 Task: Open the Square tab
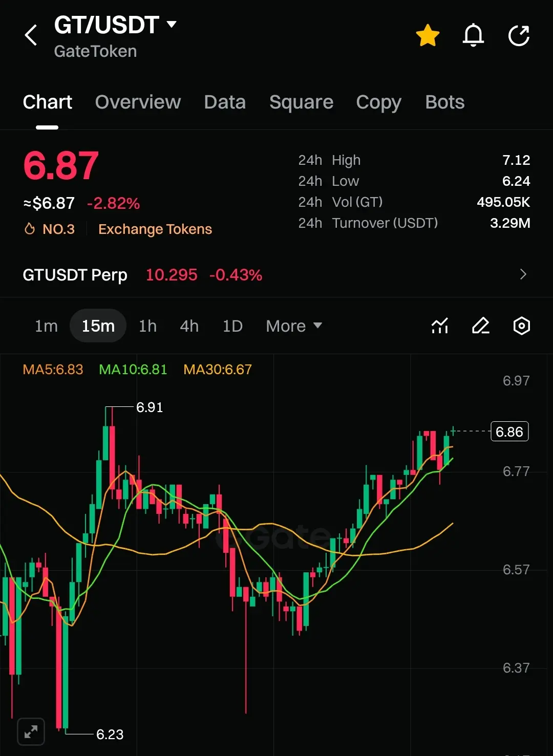(x=301, y=102)
